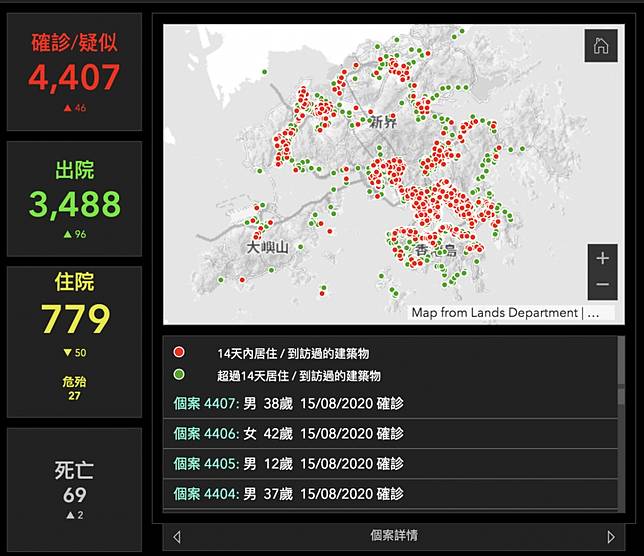This screenshot has width=644, height=556.
Task: Click the Map from Lands Department attribution
Action: click(506, 312)
